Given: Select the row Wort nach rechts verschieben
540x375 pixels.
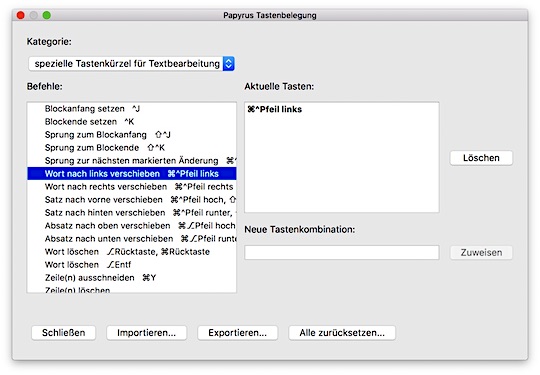Looking at the screenshot, I should pyautogui.click(x=132, y=187).
